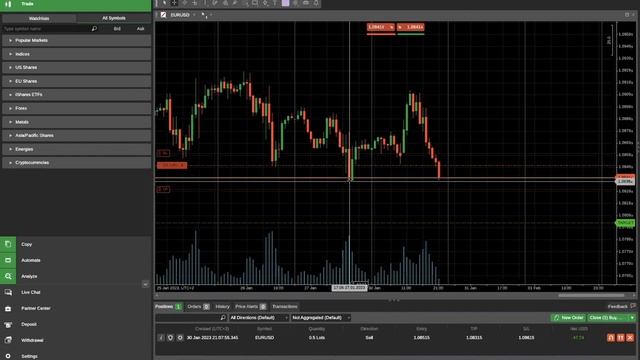This screenshot has height=360, width=640.
Task: Click the red position label on chart
Action: [172, 165]
